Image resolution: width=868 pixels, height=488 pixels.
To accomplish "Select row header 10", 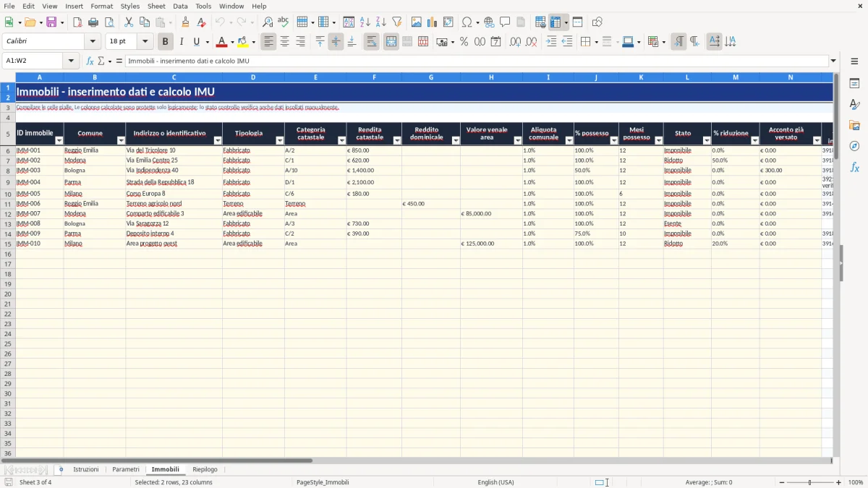I will 8,194.
